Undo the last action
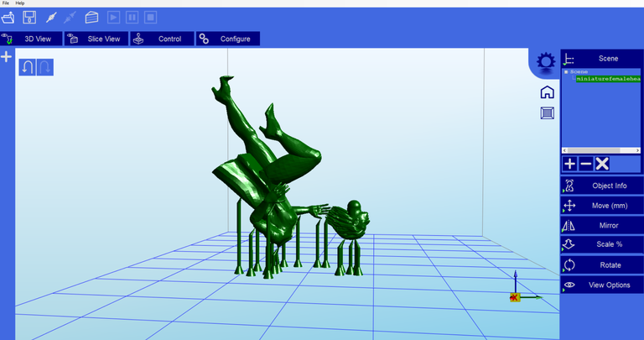This screenshot has height=340, width=644. click(x=27, y=67)
